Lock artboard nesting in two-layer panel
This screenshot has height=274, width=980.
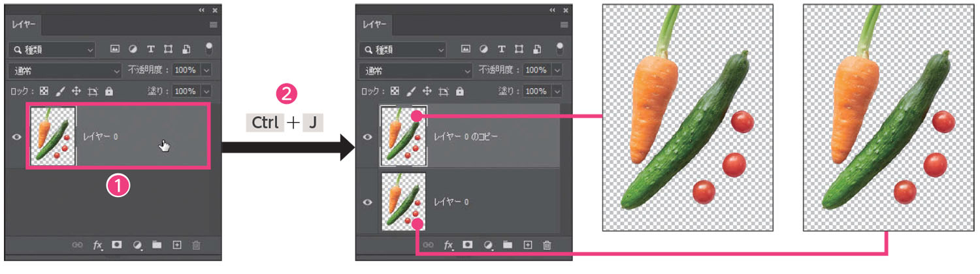[444, 91]
